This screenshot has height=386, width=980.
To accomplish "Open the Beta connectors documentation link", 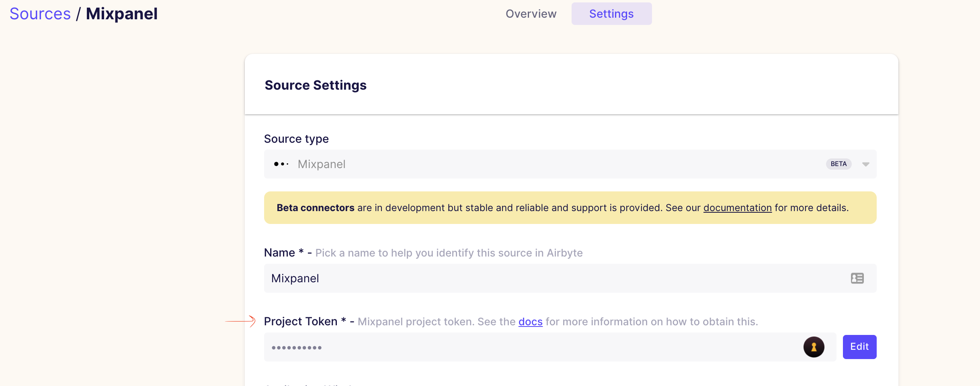I will [x=737, y=208].
